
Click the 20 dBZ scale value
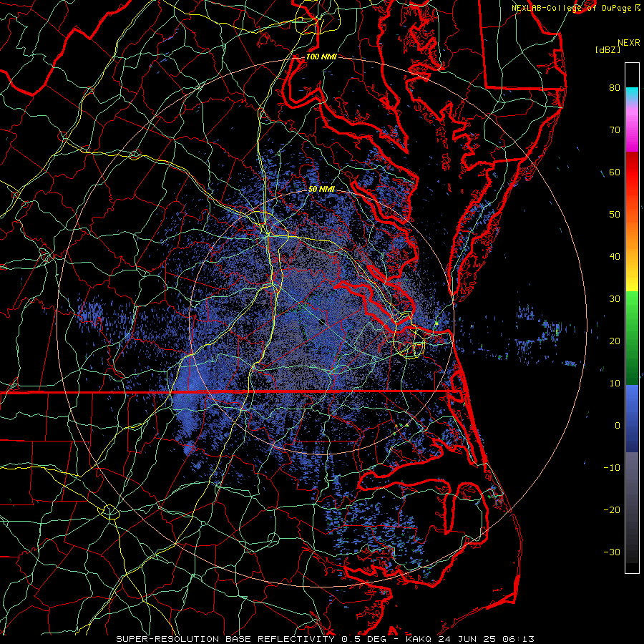pos(615,341)
